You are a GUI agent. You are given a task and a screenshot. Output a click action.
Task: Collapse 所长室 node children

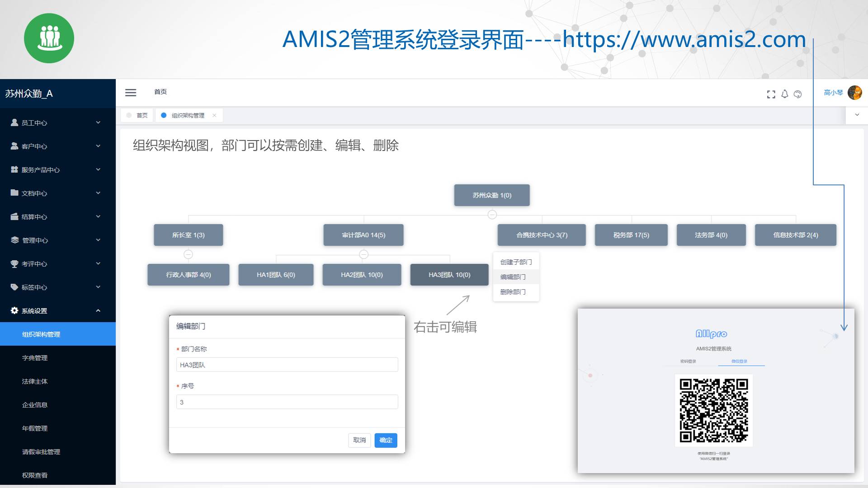(x=189, y=254)
